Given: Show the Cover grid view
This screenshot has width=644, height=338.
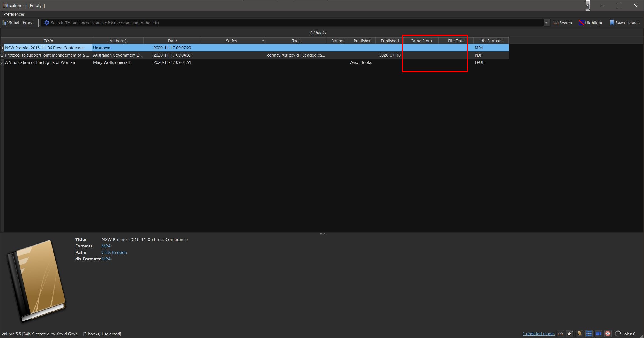Looking at the screenshot, I should pos(589,334).
